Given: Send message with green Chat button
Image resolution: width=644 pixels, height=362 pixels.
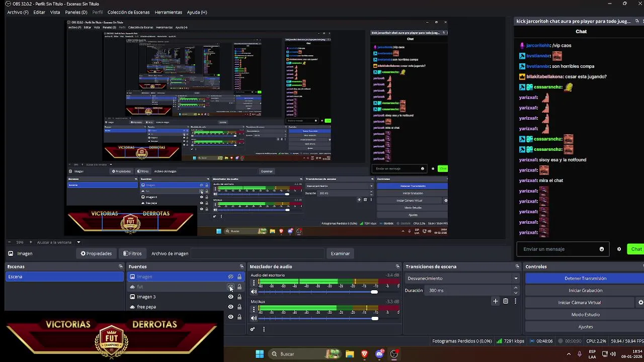Looking at the screenshot, I should pos(636,249).
